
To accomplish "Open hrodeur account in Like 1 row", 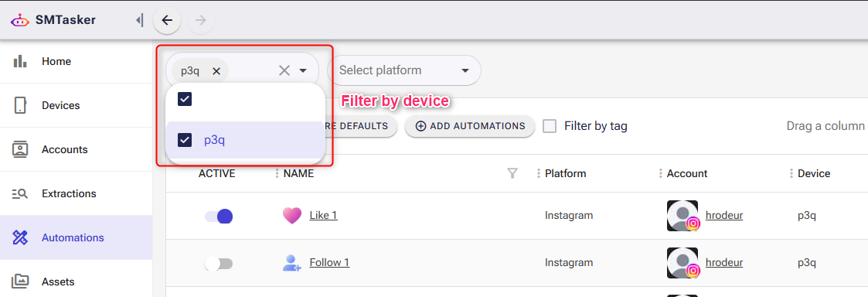I will (724, 215).
